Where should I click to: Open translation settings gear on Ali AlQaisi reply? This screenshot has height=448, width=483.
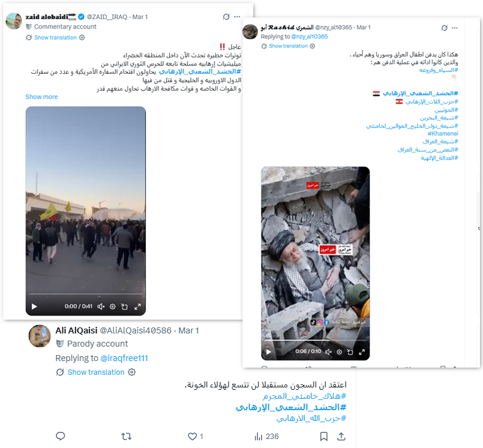click(131, 372)
